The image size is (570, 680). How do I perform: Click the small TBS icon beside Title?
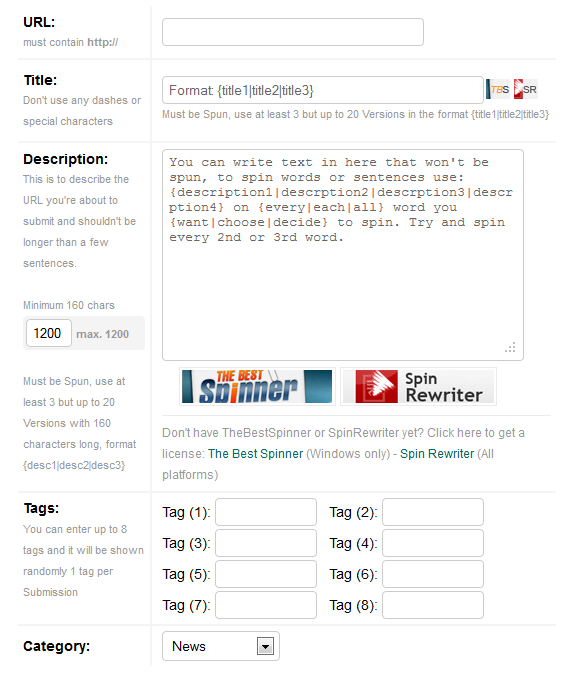[498, 89]
